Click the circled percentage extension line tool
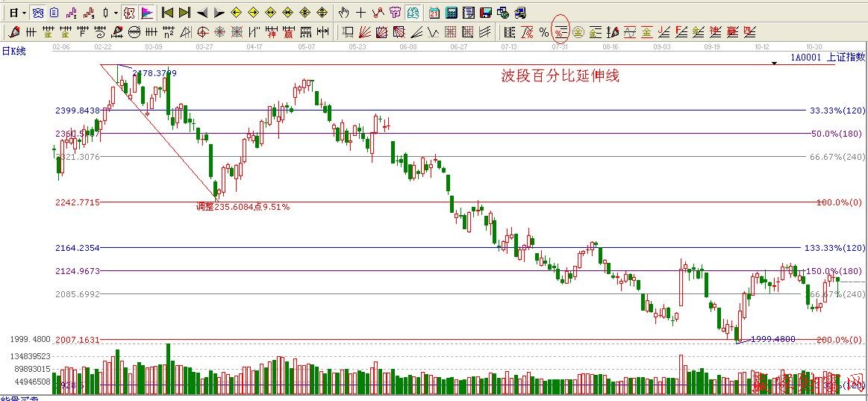Screen dimensions: 868x401 [x=560, y=32]
